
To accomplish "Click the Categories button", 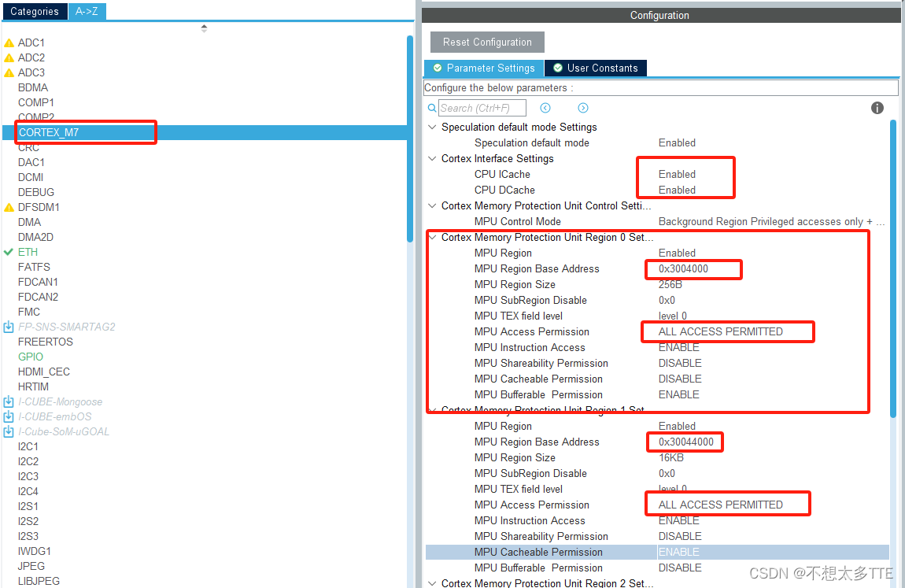I will pyautogui.click(x=35, y=12).
